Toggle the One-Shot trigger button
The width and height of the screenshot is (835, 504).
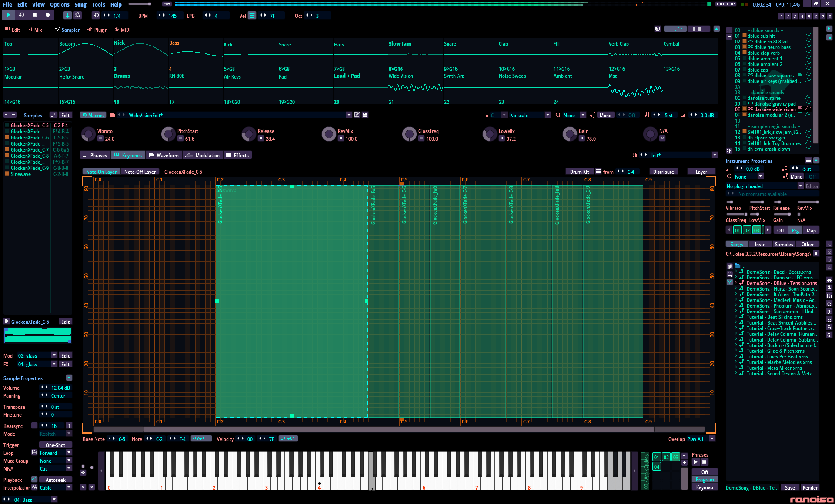(55, 445)
